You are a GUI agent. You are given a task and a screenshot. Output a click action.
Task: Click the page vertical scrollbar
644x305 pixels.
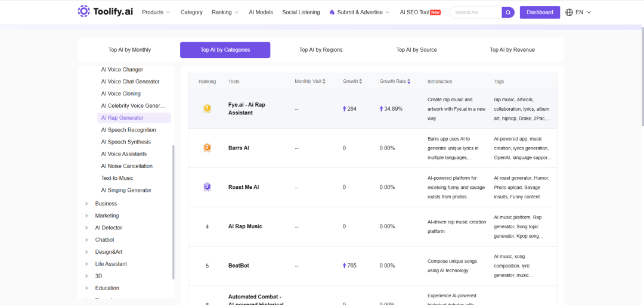pyautogui.click(x=642, y=76)
